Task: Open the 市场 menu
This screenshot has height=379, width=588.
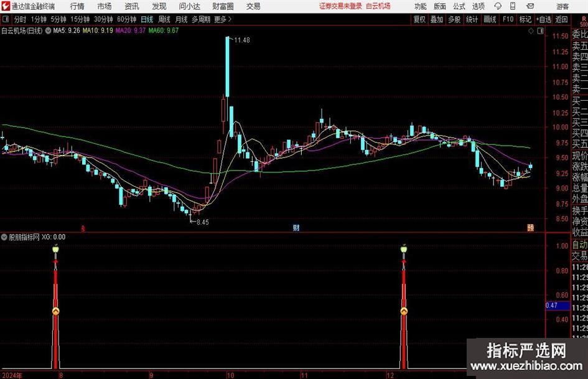Action: (105, 6)
